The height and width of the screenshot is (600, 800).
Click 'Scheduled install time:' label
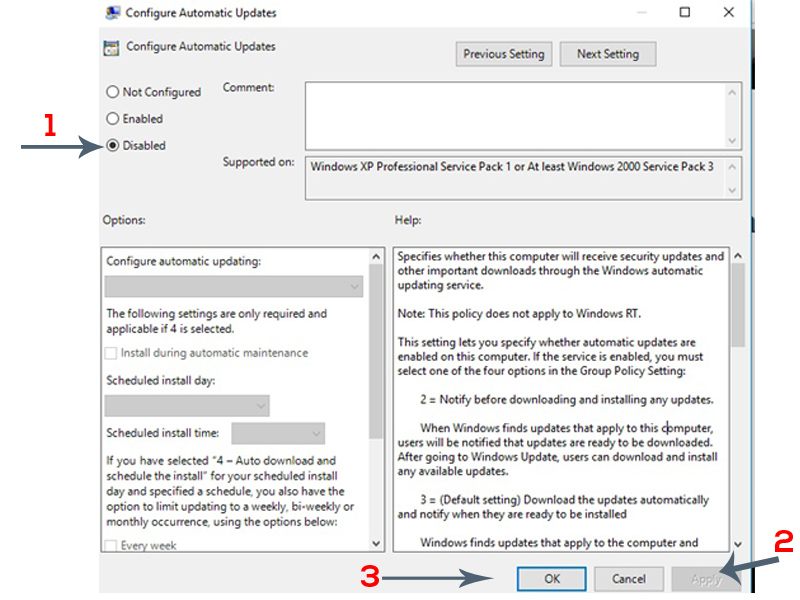click(x=162, y=433)
